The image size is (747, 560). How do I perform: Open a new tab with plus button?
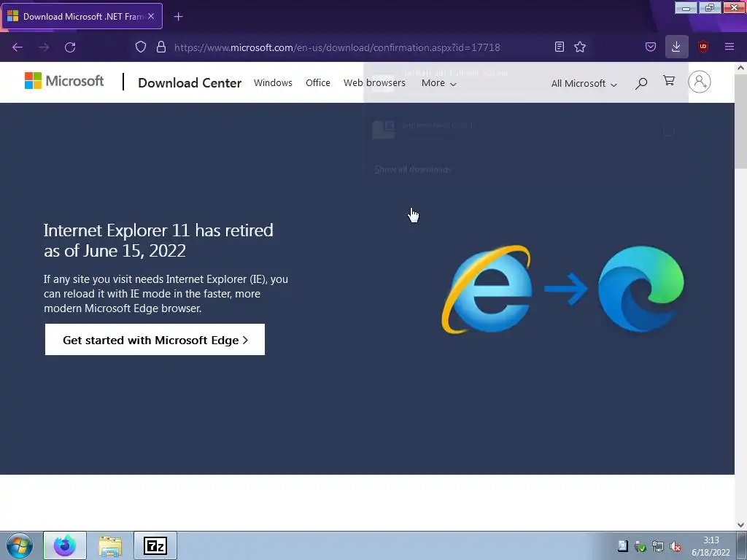coord(178,17)
